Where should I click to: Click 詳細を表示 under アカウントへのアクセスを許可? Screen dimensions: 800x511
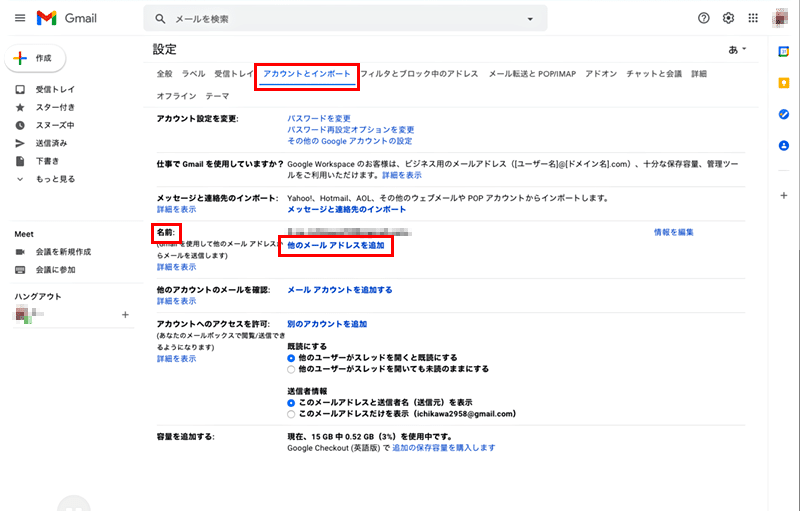176,359
